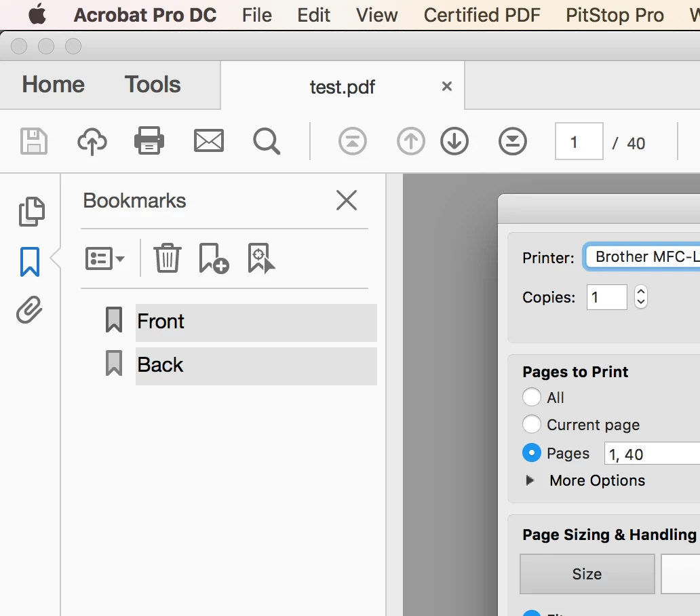Find current bookmark icon
Viewport: 700px width, 616px height.
point(261,258)
